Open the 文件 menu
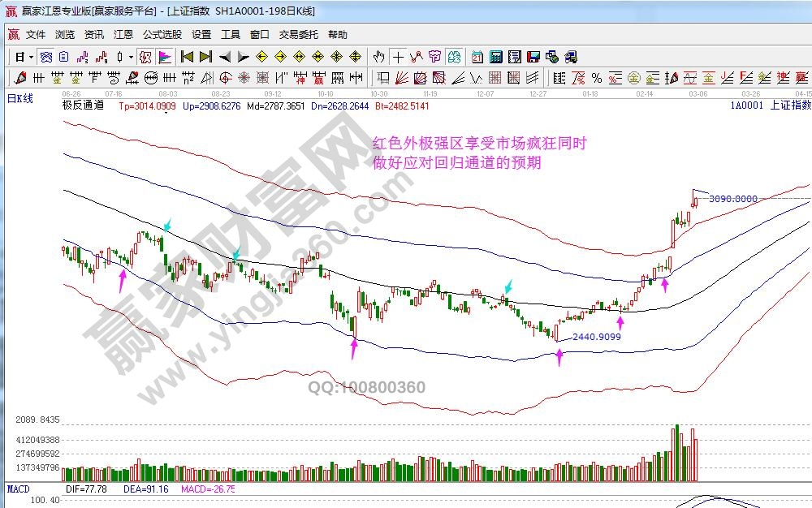The width and height of the screenshot is (812, 508). tap(36, 35)
